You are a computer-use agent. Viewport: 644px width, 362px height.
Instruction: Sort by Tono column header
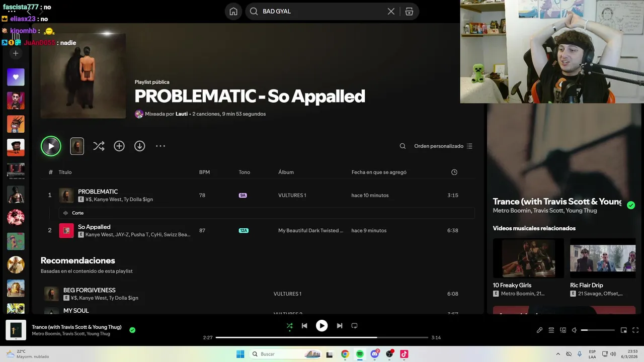pyautogui.click(x=244, y=172)
